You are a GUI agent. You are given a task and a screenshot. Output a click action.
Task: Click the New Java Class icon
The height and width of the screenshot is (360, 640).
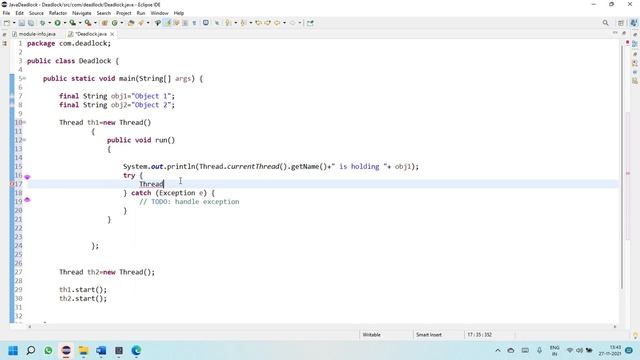[x=115, y=23]
